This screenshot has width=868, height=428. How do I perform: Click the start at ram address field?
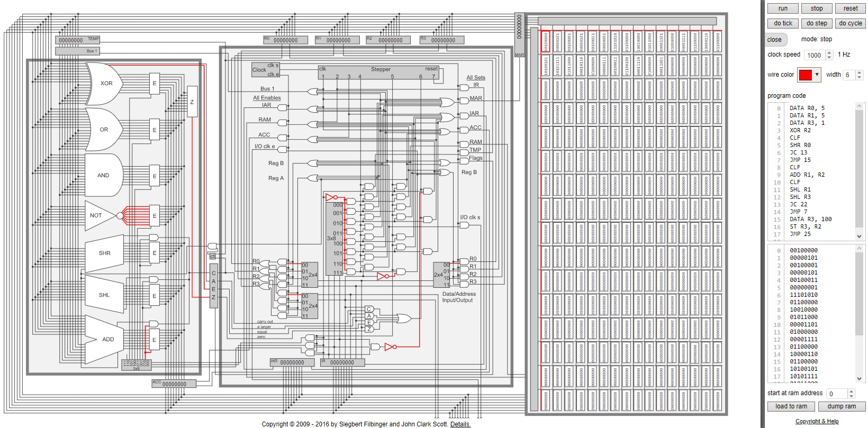coord(836,394)
